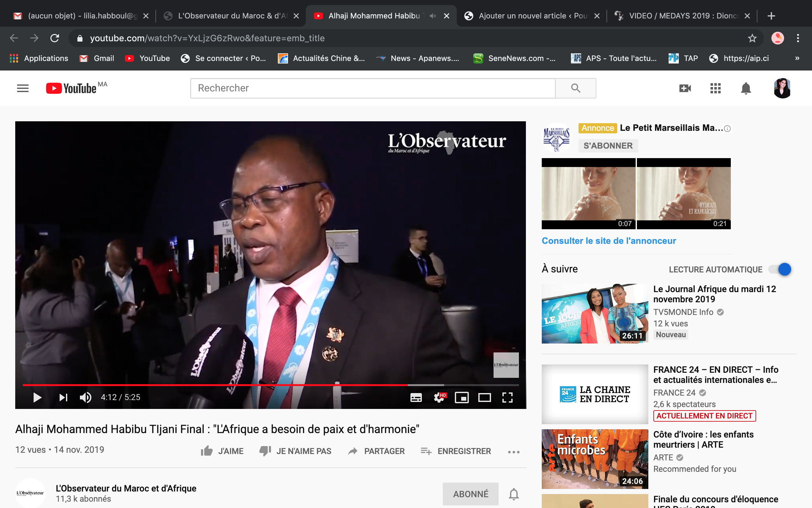
Task: Open FRANCE 24 EN DIRECT video title
Action: [x=716, y=375]
